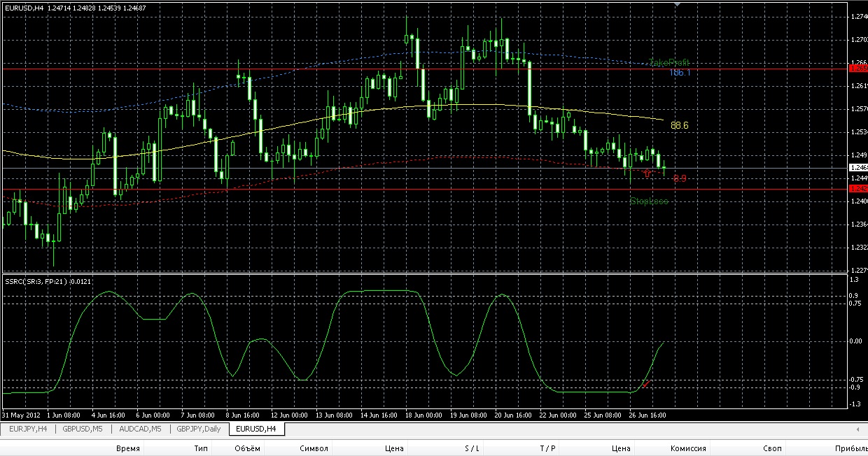The width and height of the screenshot is (868, 456).
Task: Click the TakeProfit label on chart
Action: click(669, 62)
